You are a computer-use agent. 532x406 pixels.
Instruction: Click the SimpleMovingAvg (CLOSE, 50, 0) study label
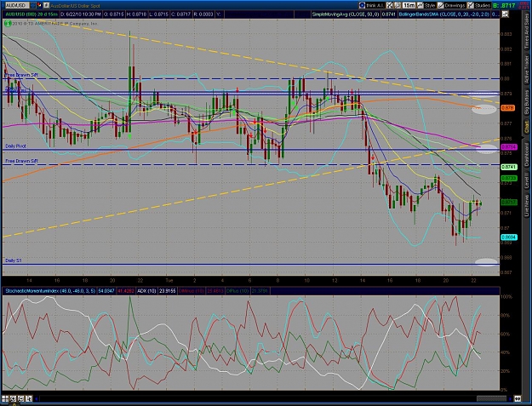(x=346, y=14)
